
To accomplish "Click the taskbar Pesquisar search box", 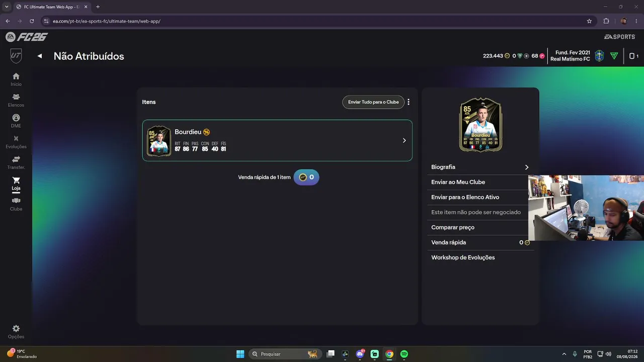I will (x=285, y=354).
